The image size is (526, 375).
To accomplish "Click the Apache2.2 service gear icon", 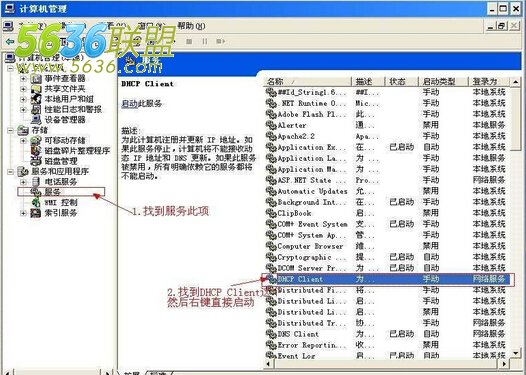I will click(271, 136).
